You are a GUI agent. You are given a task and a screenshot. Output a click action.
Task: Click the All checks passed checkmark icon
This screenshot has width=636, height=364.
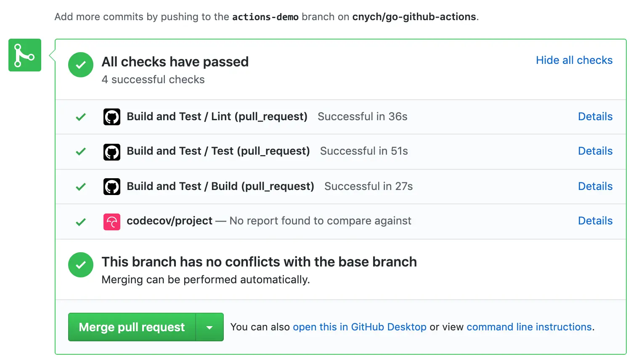click(x=81, y=65)
